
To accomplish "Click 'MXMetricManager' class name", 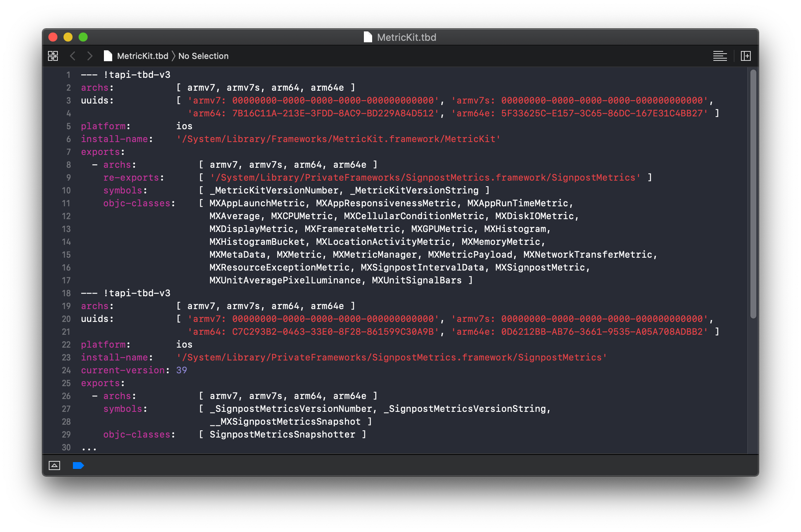I will coord(375,255).
